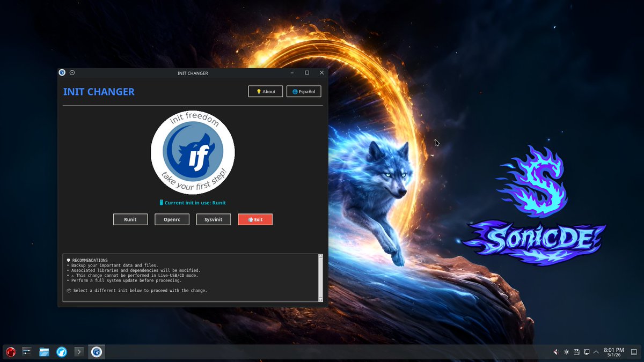This screenshot has height=362, width=644.
Task: Choose the Sysvinit init button
Action: pos(214,219)
